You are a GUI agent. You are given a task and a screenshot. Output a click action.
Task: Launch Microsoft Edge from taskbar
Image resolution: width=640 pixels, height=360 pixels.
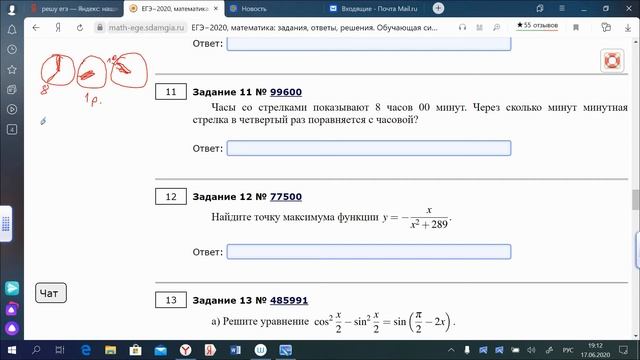(x=86, y=350)
